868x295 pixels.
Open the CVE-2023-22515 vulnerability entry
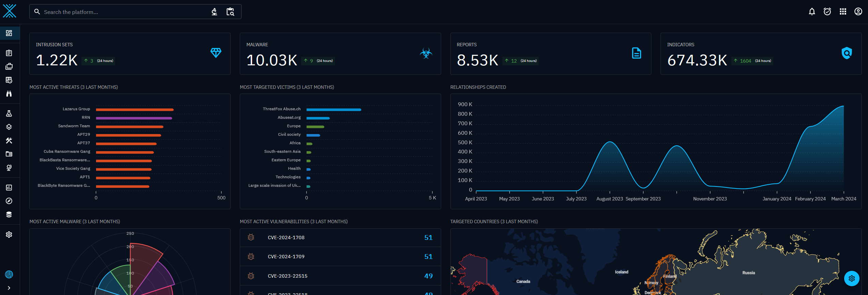(288, 276)
